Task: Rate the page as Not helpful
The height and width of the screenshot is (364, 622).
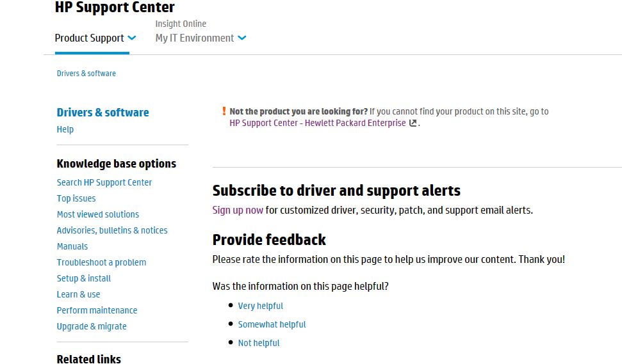Action: (x=259, y=343)
